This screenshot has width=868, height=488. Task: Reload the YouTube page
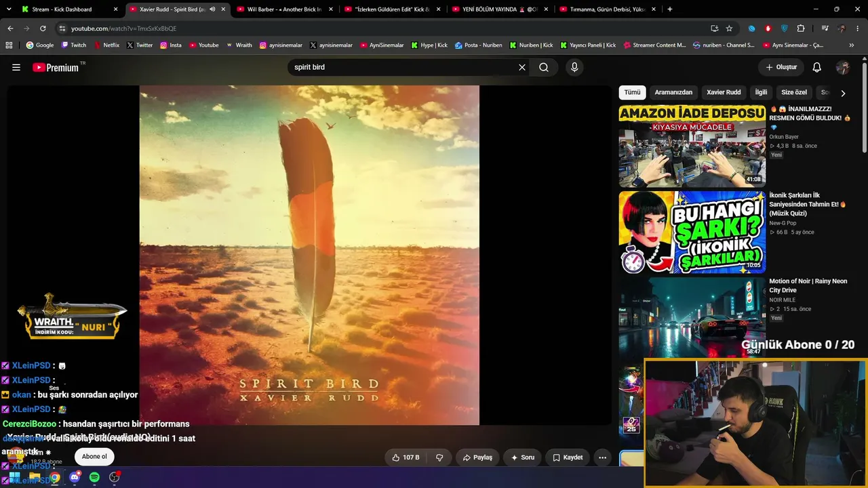point(43,28)
